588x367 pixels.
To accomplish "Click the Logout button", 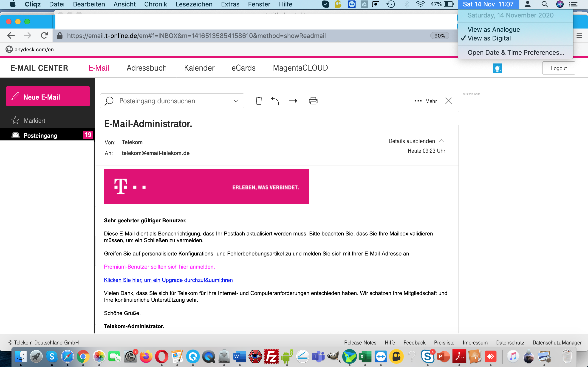I will coord(559,68).
